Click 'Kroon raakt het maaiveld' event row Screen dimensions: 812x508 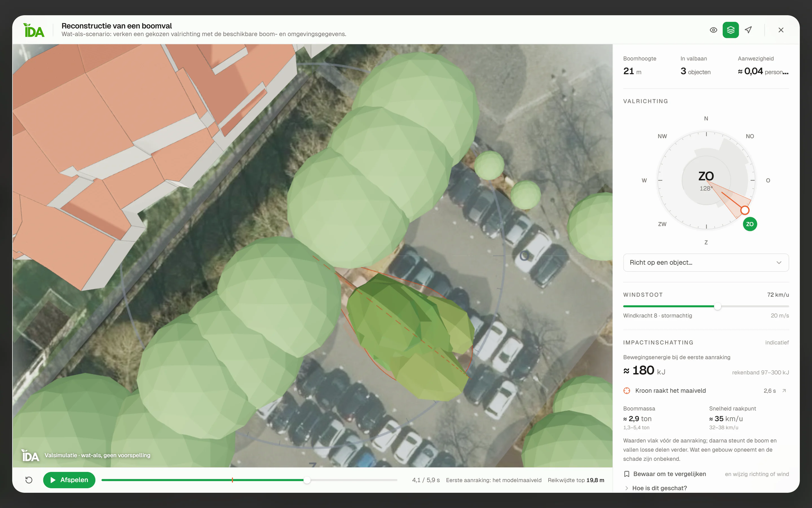(x=706, y=391)
